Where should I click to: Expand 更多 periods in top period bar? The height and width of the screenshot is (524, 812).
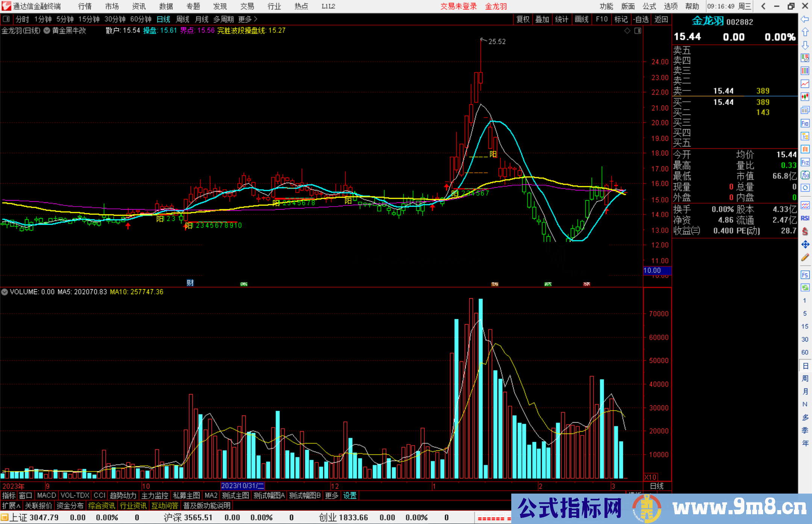[x=248, y=19]
